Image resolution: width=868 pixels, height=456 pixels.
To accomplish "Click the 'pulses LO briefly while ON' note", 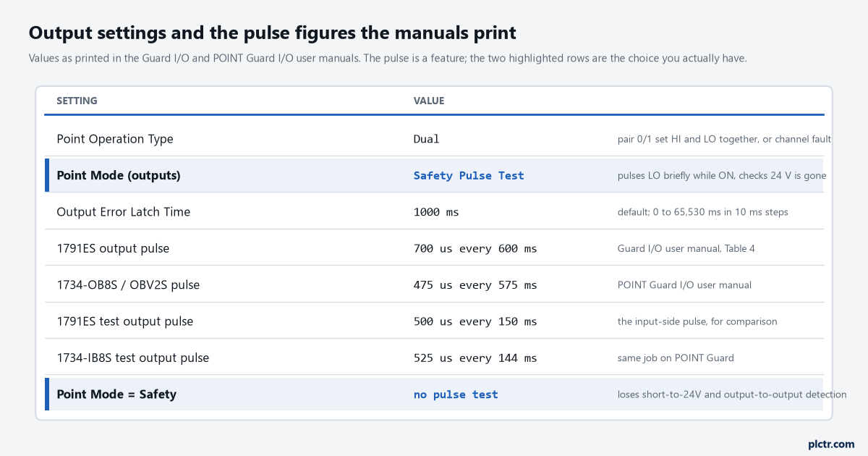I will coord(722,175).
